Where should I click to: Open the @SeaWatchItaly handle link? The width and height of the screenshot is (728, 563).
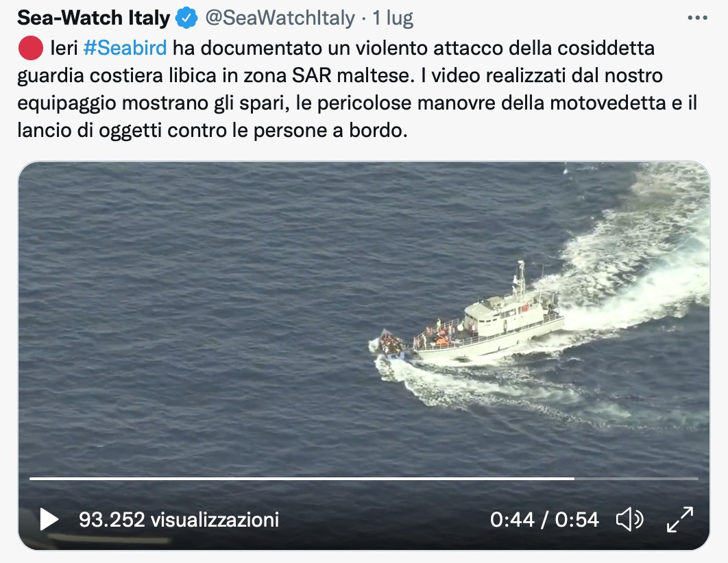[280, 18]
